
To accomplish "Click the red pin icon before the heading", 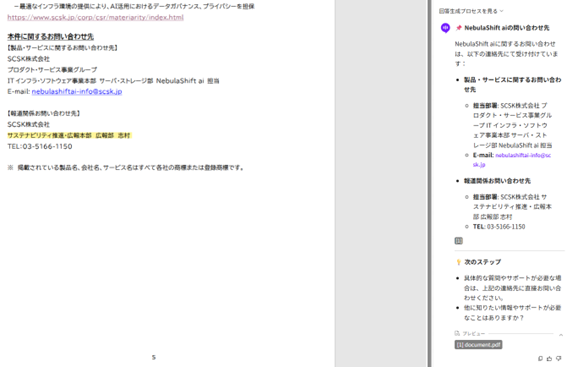I will coord(459,28).
